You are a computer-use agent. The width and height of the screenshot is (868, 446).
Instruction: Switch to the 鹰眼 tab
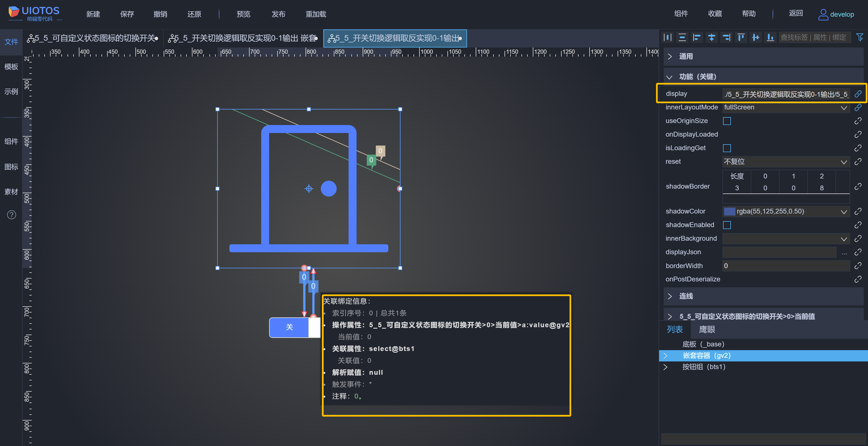(x=707, y=329)
